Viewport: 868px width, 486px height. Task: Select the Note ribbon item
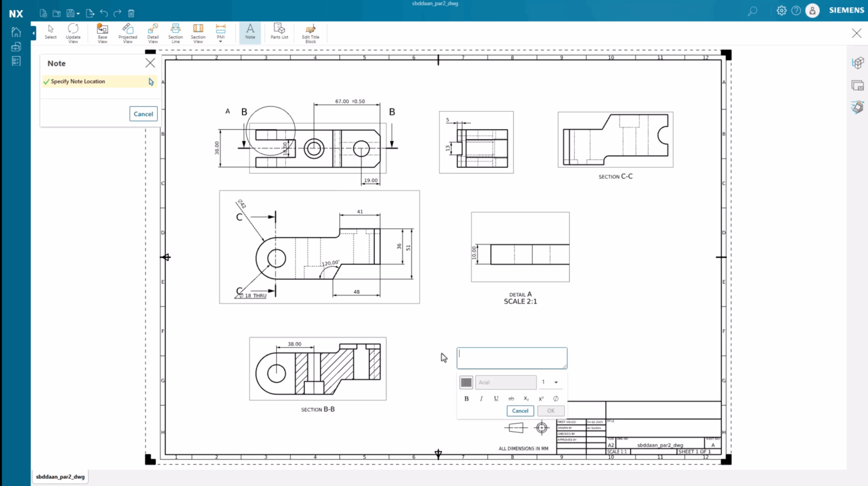[x=250, y=32]
